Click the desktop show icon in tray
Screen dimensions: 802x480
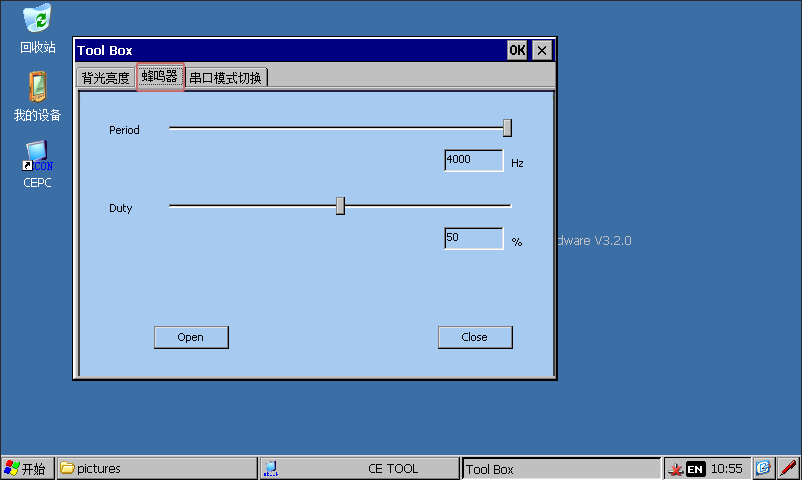tap(763, 468)
